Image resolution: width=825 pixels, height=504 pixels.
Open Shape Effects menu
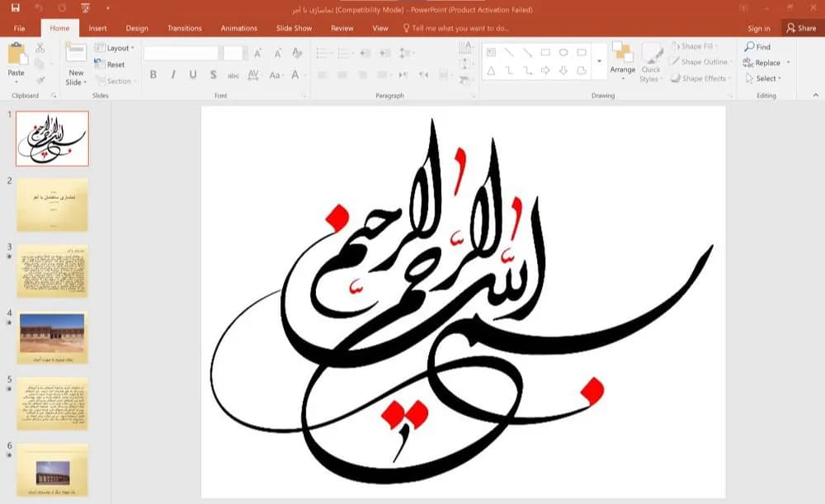point(700,78)
